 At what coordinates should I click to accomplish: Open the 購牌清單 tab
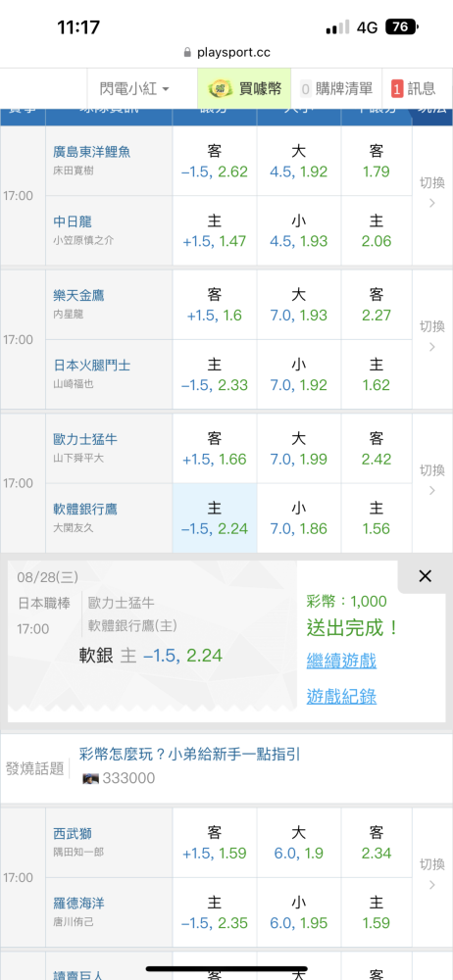pyautogui.click(x=336, y=89)
